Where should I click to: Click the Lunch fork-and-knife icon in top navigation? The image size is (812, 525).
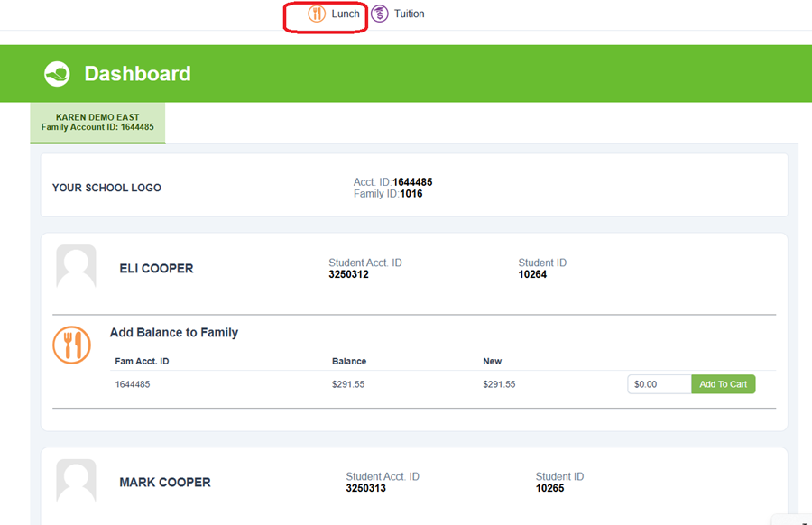tap(317, 14)
